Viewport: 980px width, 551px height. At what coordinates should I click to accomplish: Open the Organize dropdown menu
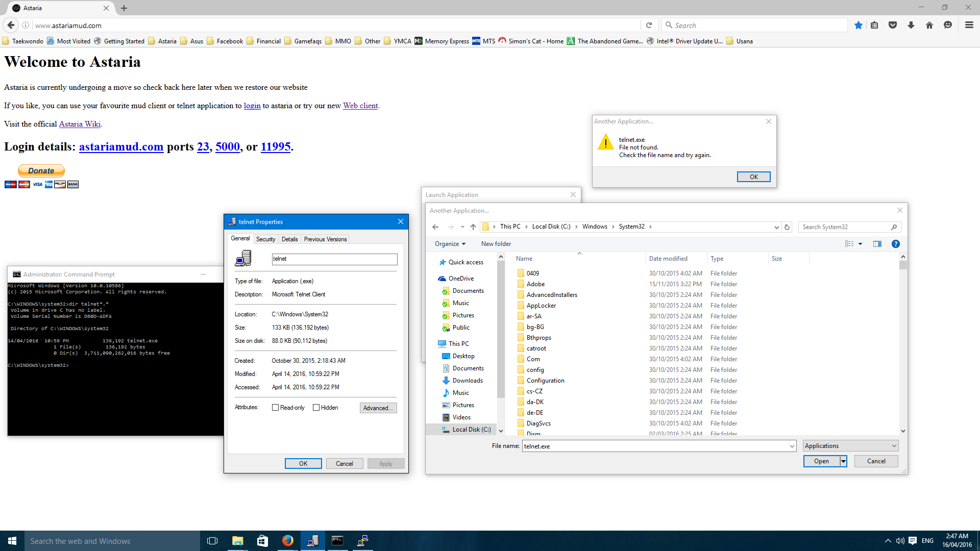tap(450, 244)
